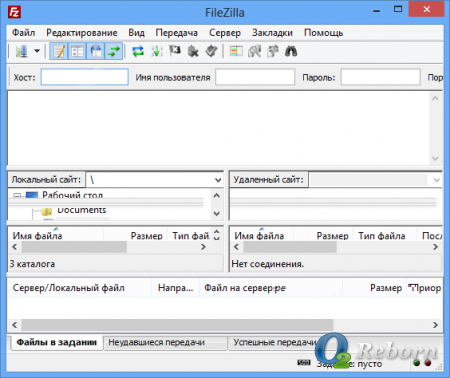The width and height of the screenshot is (450, 378).
Task: Toggle synchronized browsing
Action: [273, 51]
